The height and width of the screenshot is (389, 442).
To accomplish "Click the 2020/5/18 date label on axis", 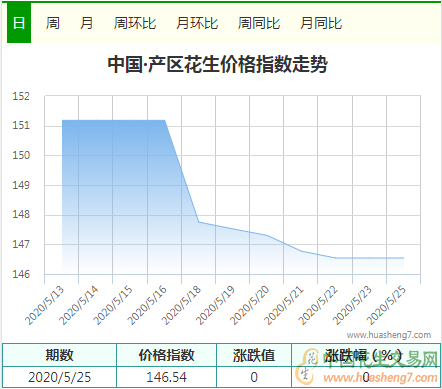I will point(181,305).
